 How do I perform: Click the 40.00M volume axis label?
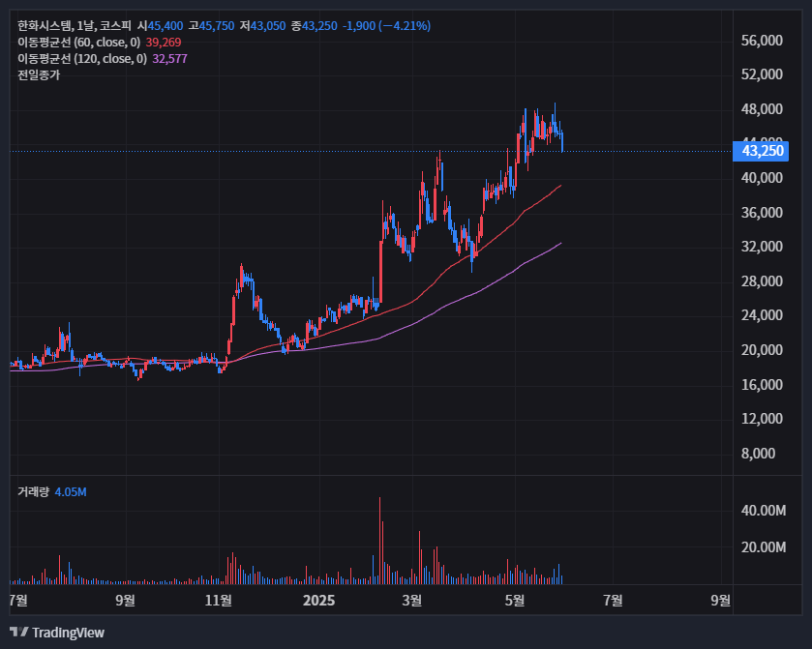(764, 511)
